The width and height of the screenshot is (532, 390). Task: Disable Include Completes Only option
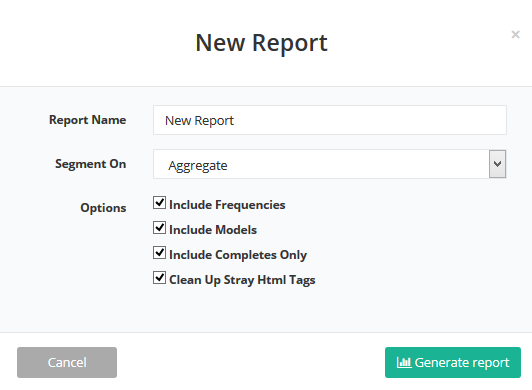[159, 253]
